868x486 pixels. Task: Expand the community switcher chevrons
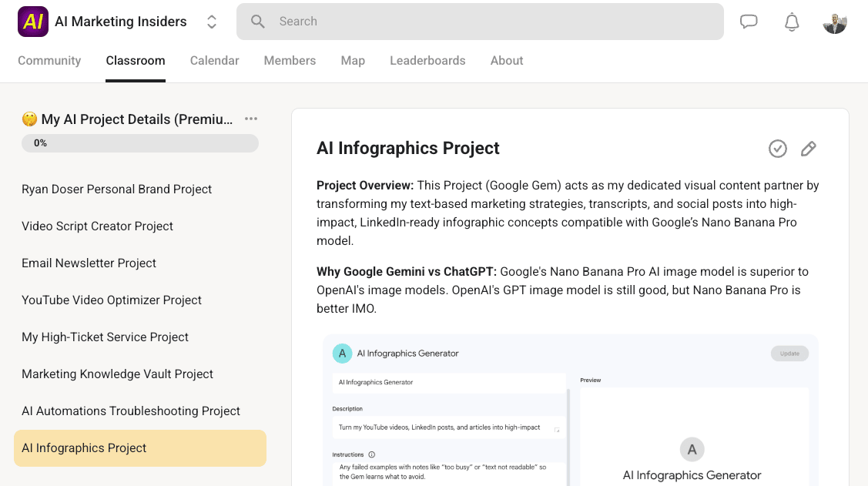coord(212,22)
